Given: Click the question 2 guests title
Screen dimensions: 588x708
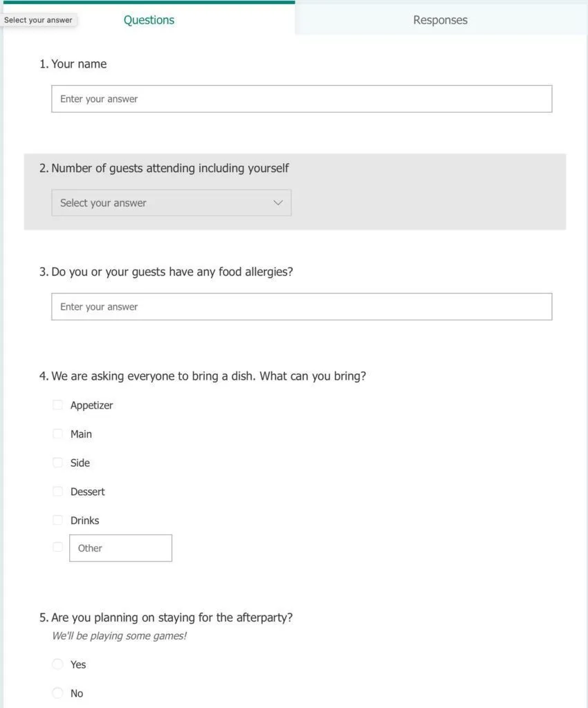Looking at the screenshot, I should click(x=169, y=168).
